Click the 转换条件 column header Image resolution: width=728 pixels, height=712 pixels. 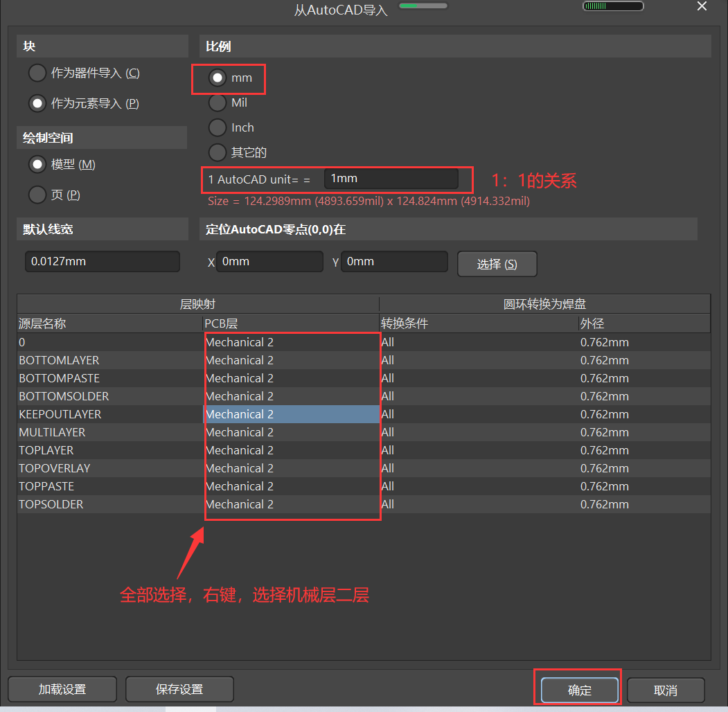479,323
